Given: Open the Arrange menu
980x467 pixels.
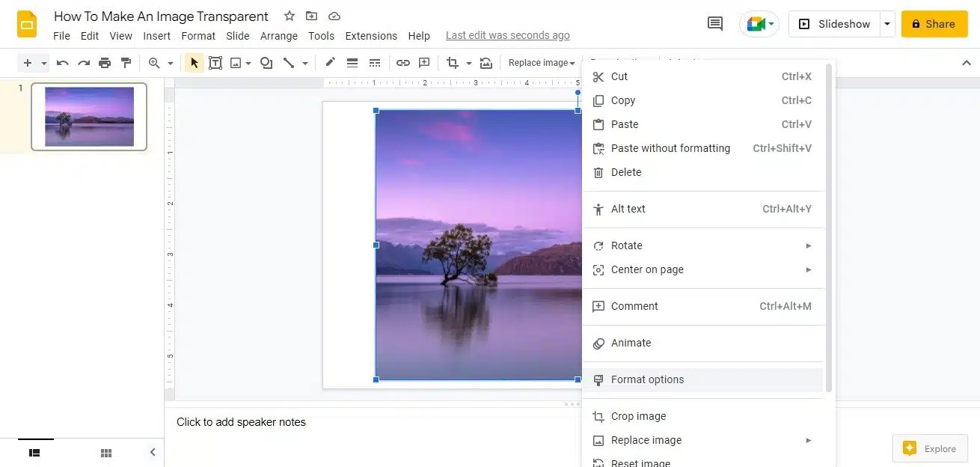Looking at the screenshot, I should [x=279, y=36].
